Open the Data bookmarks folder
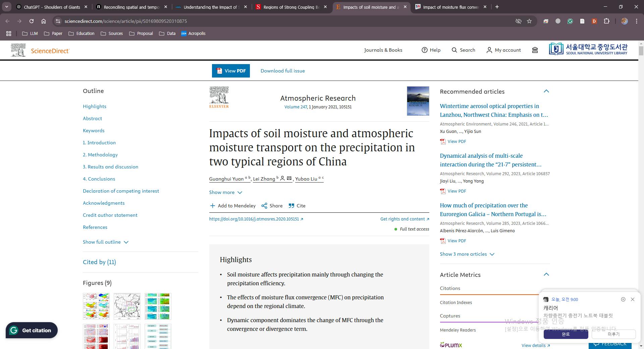Screen dimensions: 644x349 click(167, 34)
